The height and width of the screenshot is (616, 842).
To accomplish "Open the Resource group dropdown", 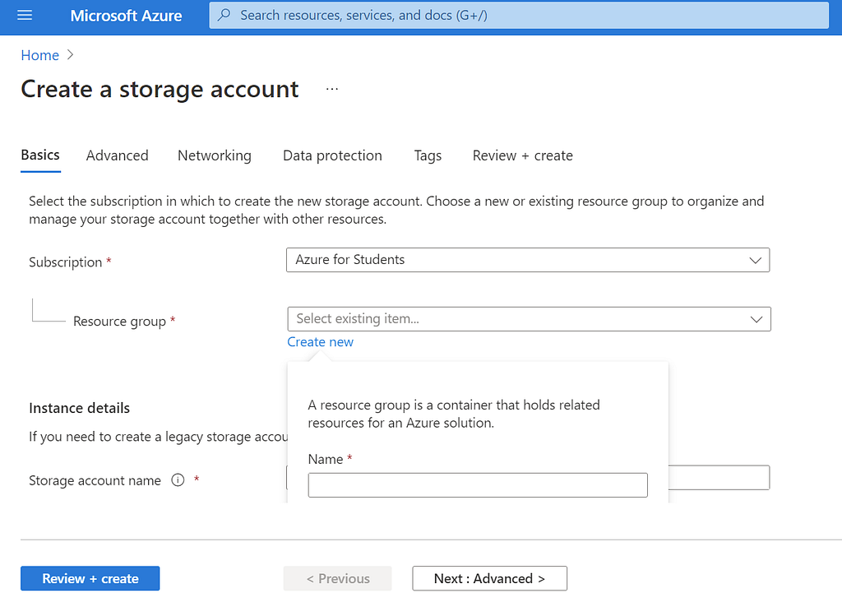I will [529, 319].
